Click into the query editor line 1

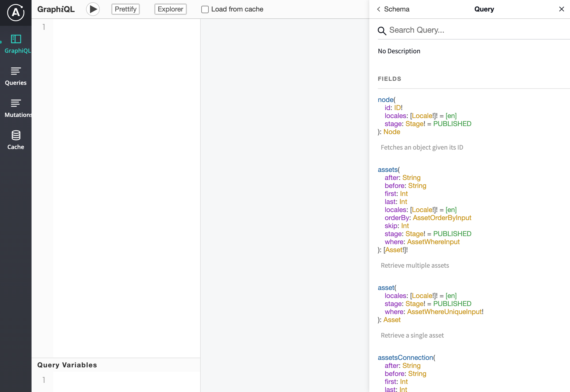click(126, 27)
